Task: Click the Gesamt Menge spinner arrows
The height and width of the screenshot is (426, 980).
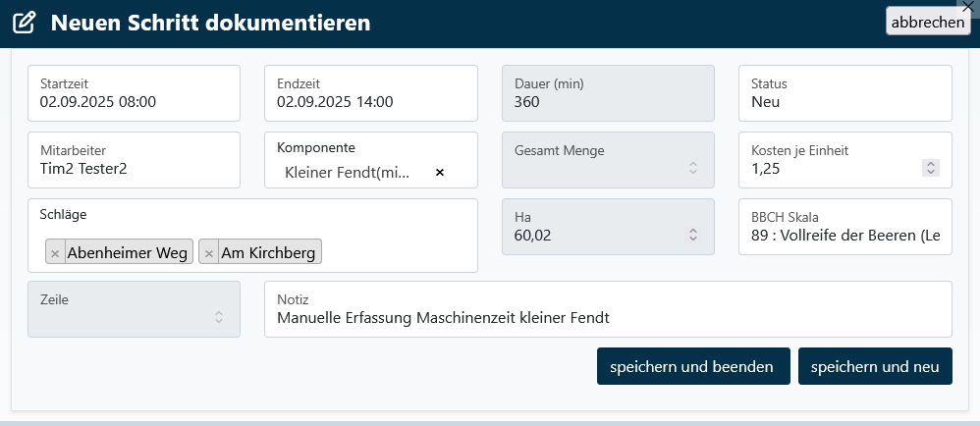Action: pos(692,168)
